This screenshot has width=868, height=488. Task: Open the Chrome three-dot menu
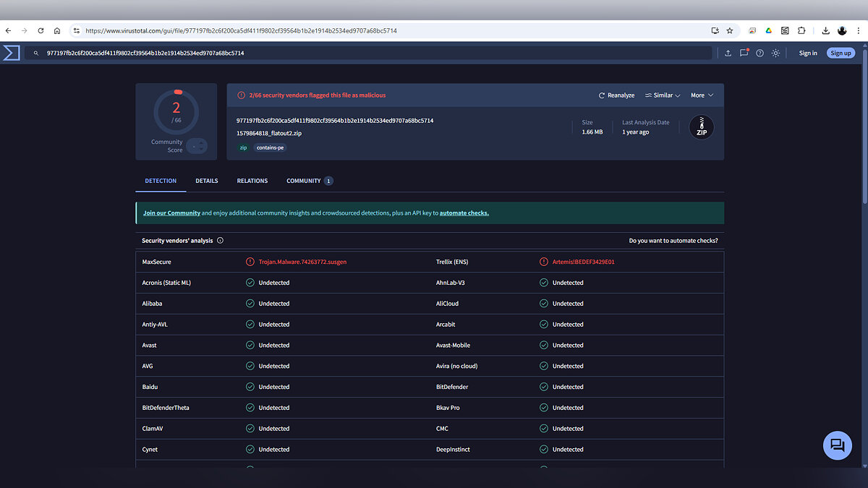point(858,31)
